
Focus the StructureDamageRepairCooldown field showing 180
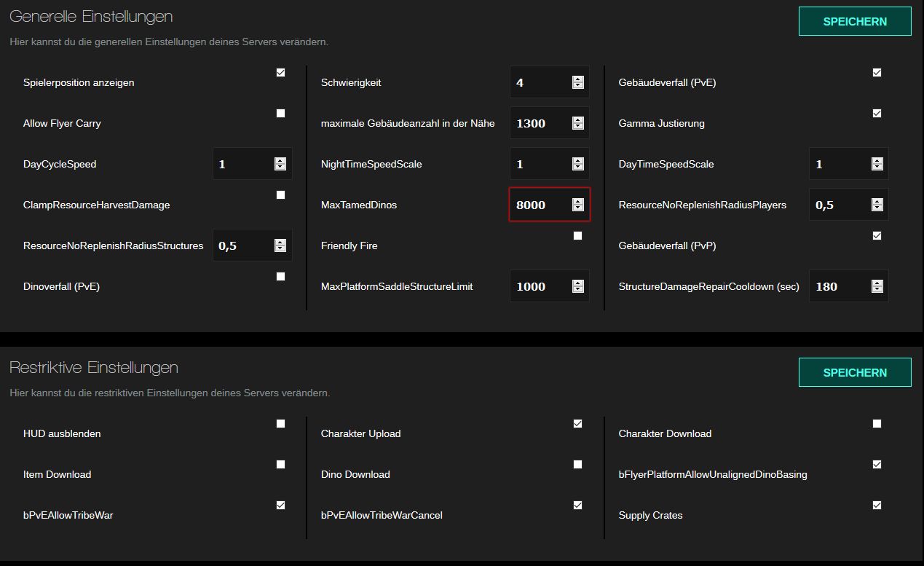point(849,286)
